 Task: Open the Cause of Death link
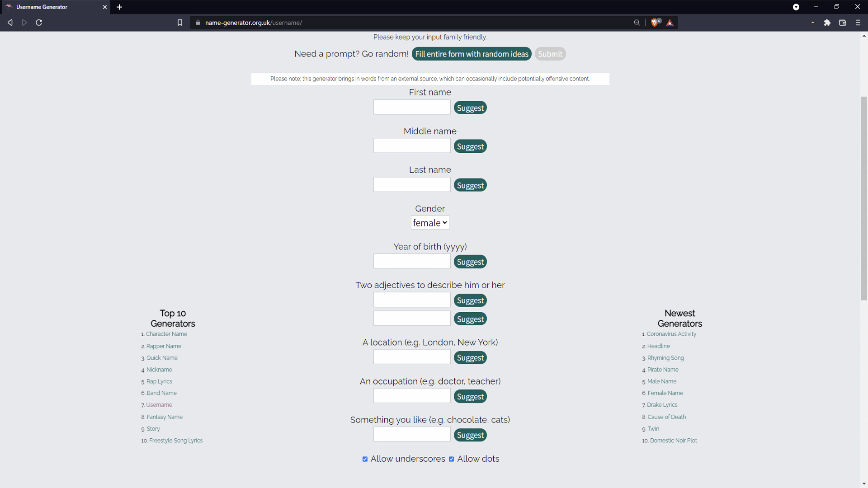coord(667,417)
